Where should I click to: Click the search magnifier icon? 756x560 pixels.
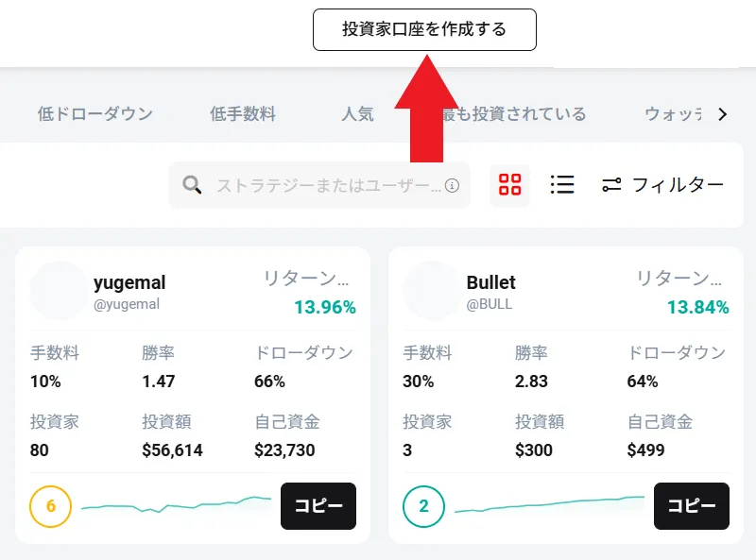point(192,185)
